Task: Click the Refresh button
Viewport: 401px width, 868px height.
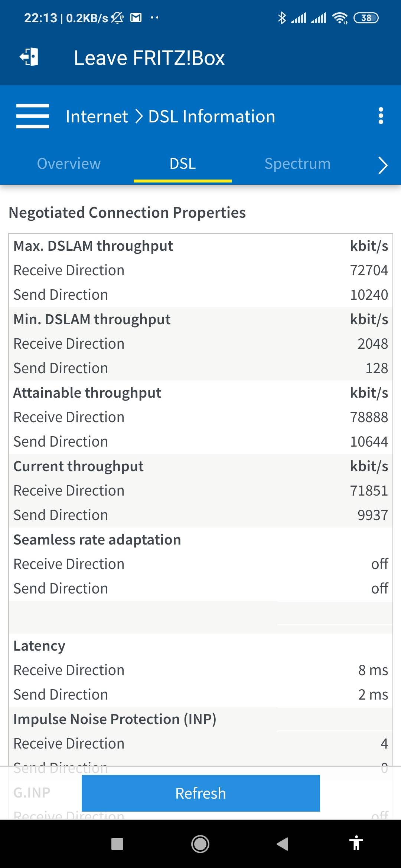Action: click(x=201, y=793)
